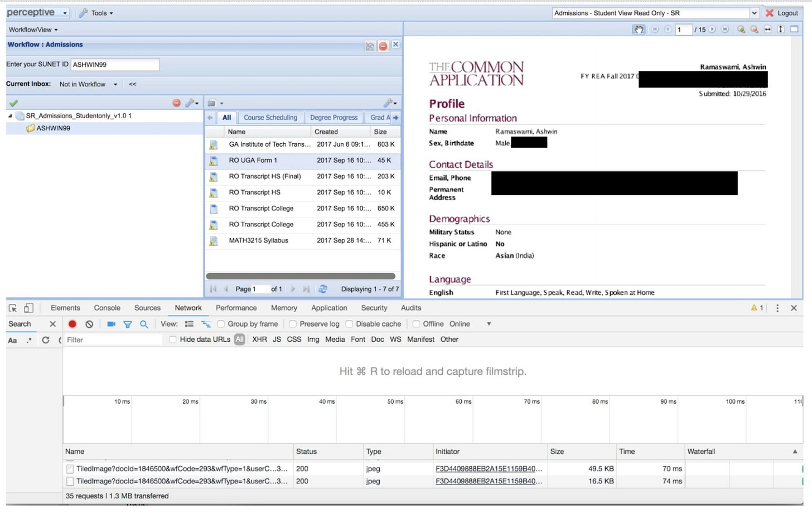This screenshot has width=812, height=514.
Task: Open the document list view options dropdown
Action: click(x=215, y=103)
